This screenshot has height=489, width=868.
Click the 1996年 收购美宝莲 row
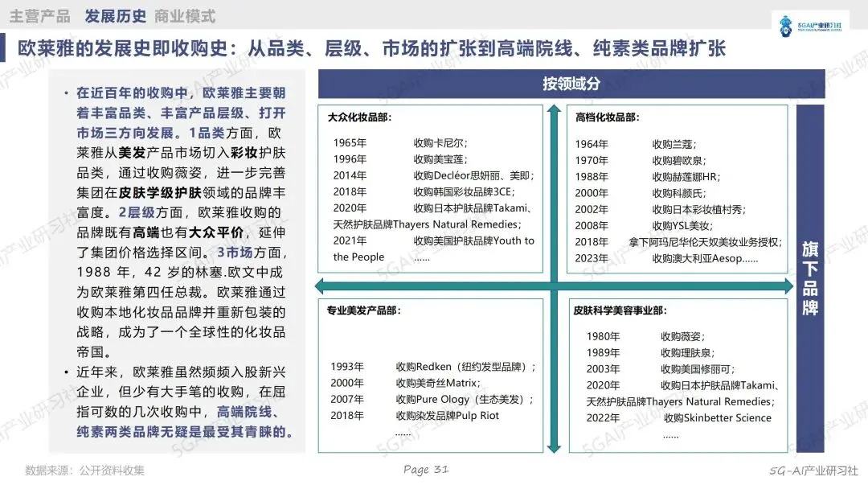tap(400, 159)
